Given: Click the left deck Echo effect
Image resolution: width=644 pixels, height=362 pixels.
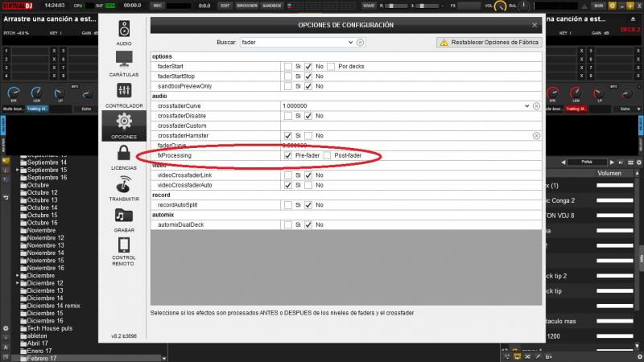Looking at the screenshot, I should 86,109.
